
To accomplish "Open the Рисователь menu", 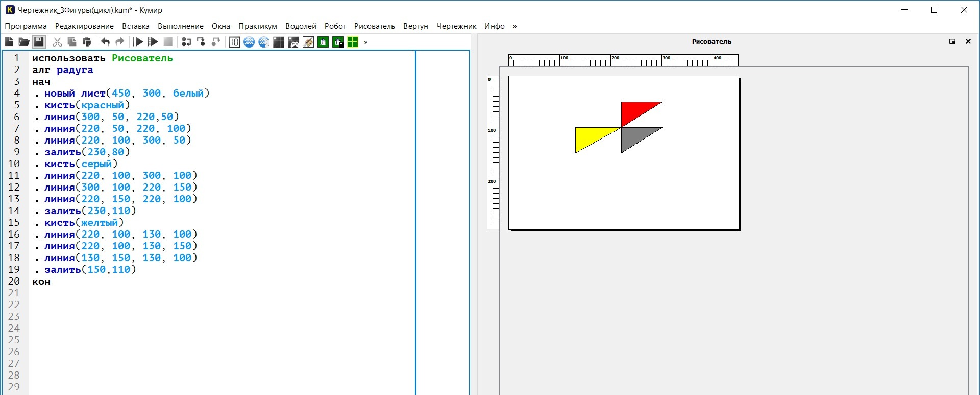I will [x=375, y=26].
